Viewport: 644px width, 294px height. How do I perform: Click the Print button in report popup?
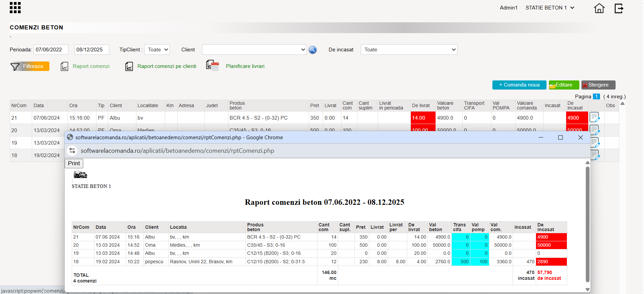pyautogui.click(x=74, y=164)
